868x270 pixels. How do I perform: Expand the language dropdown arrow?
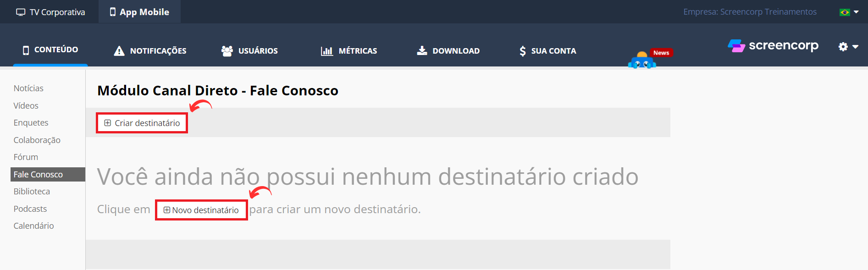pos(856,12)
